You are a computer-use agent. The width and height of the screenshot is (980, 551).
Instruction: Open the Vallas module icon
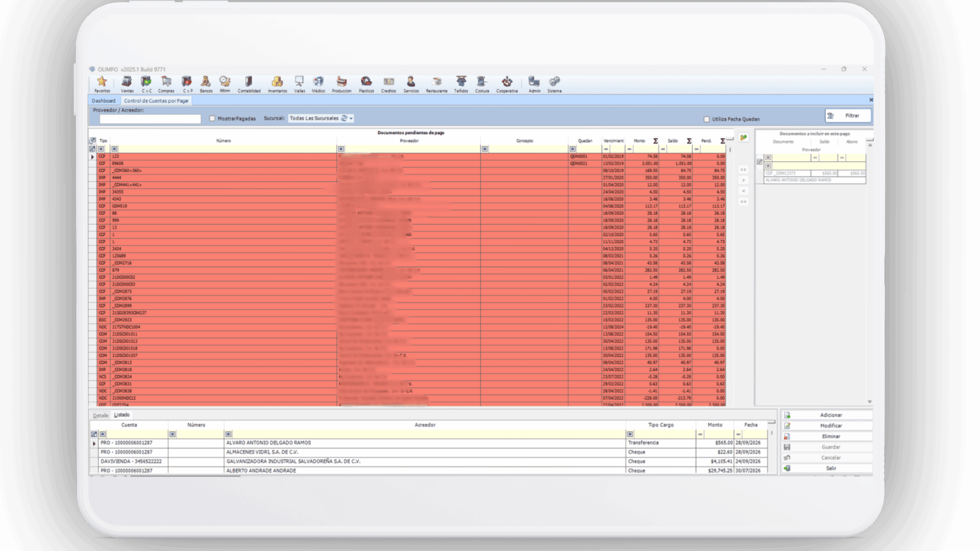click(x=300, y=84)
